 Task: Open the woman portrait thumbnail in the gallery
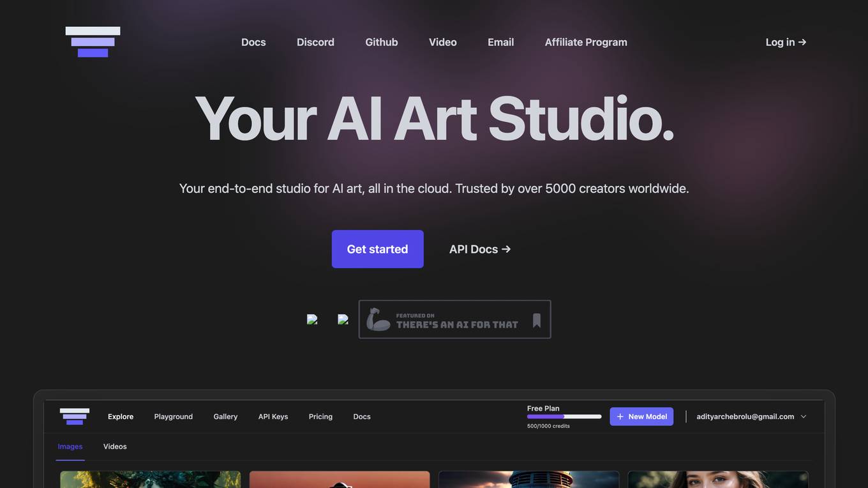[x=717, y=480]
